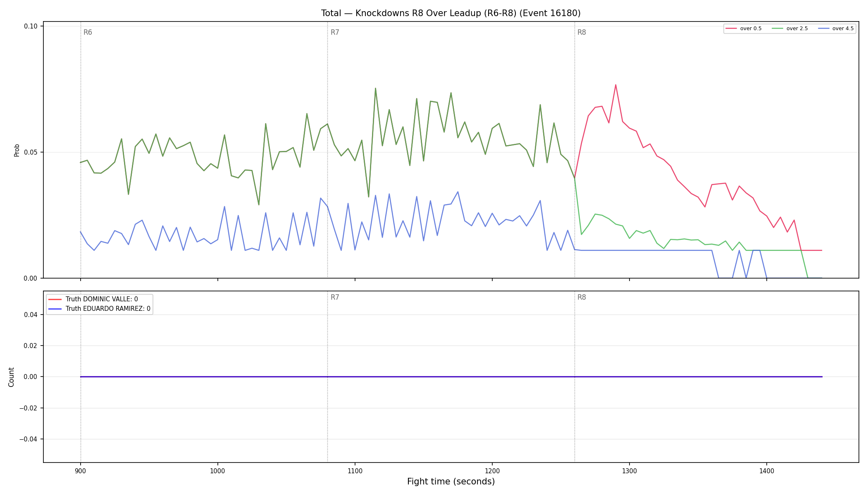Image resolution: width=868 pixels, height=496 pixels.
Task: Click the R8 round label in the bottom chart
Action: pyautogui.click(x=582, y=297)
